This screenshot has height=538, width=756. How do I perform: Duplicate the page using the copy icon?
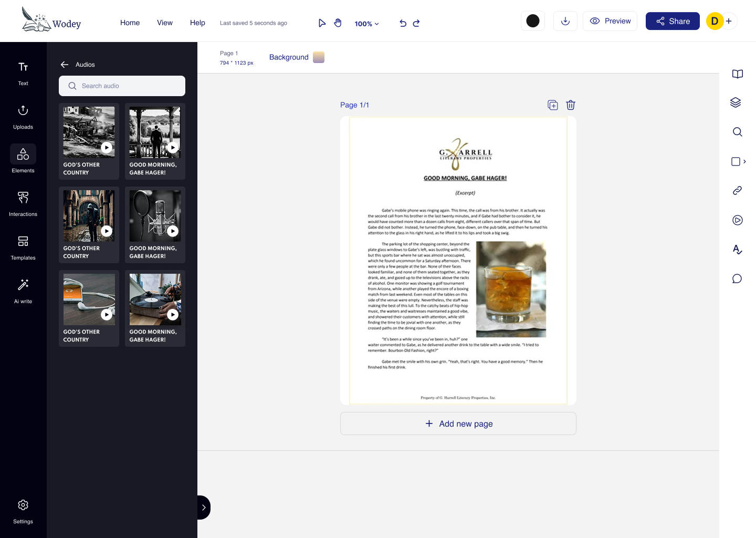pos(552,105)
